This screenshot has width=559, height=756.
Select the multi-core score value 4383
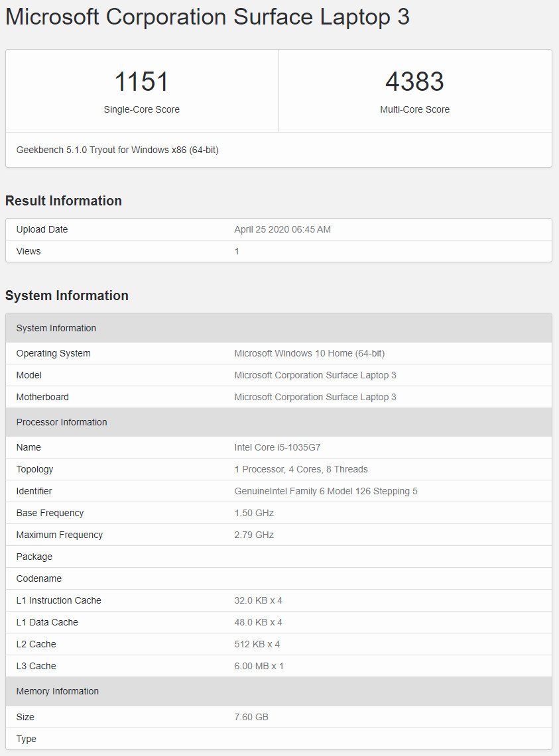coord(414,81)
